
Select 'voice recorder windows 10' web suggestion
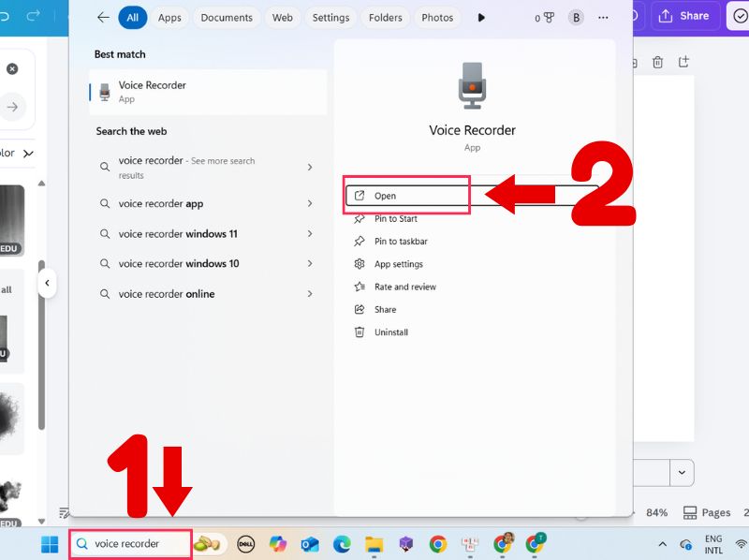point(179,264)
